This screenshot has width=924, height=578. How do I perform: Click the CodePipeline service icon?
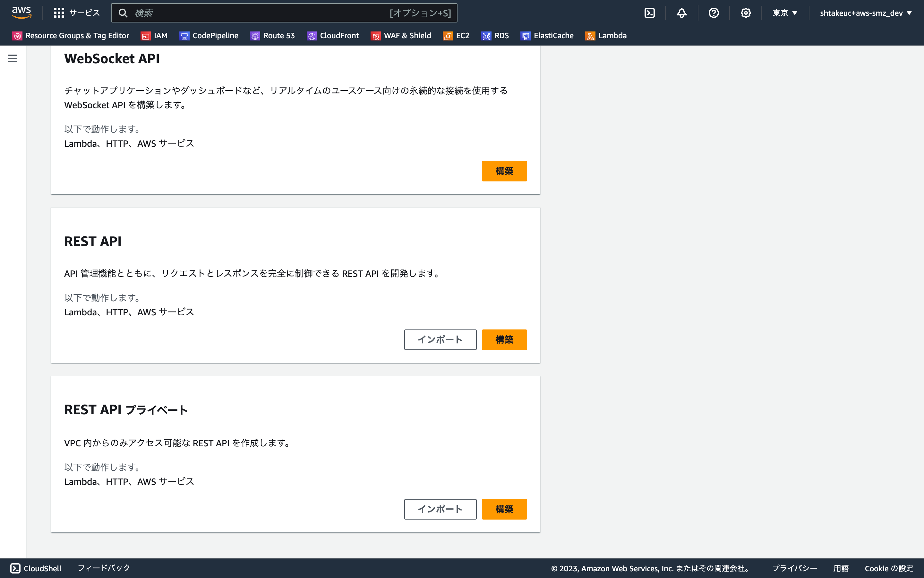tap(184, 36)
